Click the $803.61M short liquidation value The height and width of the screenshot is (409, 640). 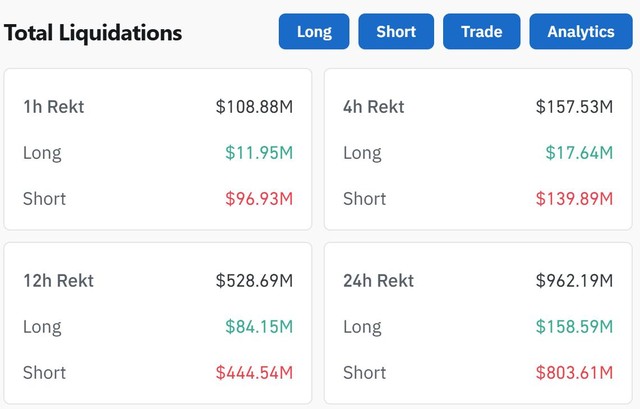pyautogui.click(x=574, y=373)
